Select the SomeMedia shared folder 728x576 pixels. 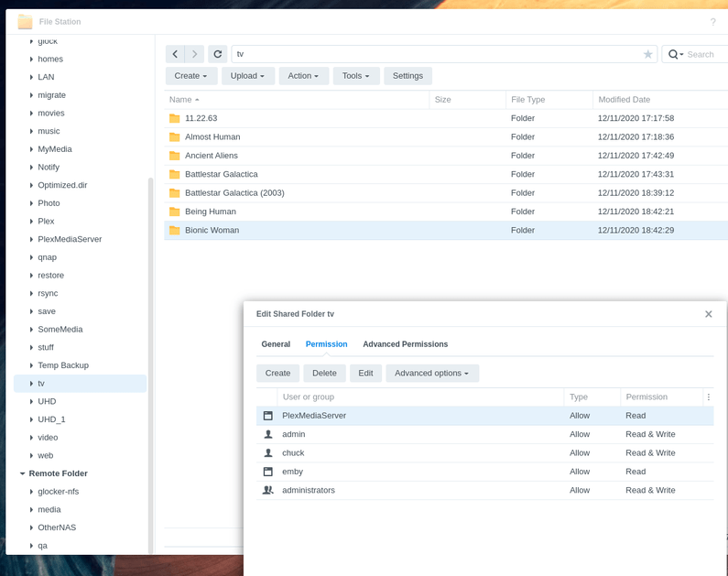(60, 330)
